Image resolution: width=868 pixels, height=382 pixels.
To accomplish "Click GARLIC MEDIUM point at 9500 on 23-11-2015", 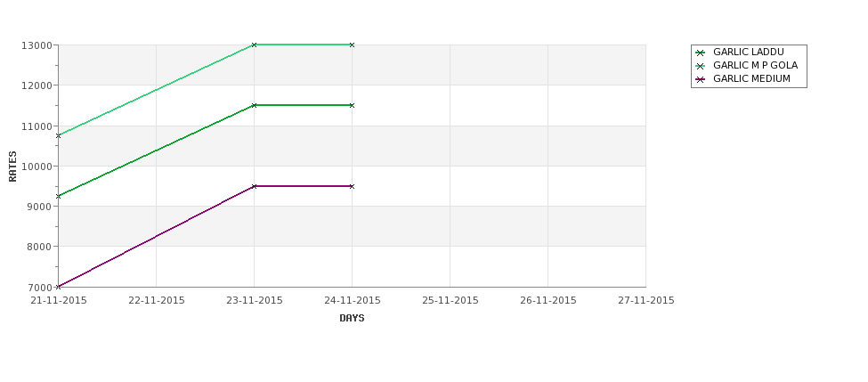I will tap(254, 187).
